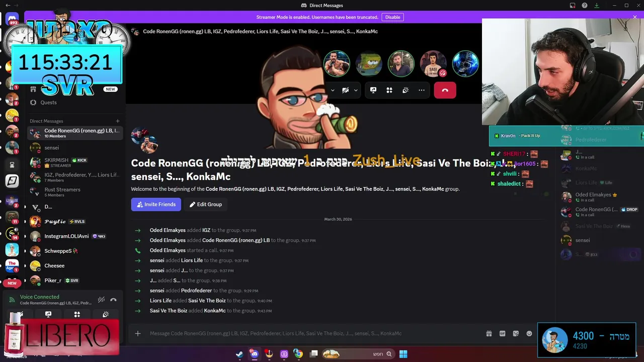Viewport: 644px width, 362px height.
Task: Select The Age server icon in server list
Action: (x=12, y=265)
